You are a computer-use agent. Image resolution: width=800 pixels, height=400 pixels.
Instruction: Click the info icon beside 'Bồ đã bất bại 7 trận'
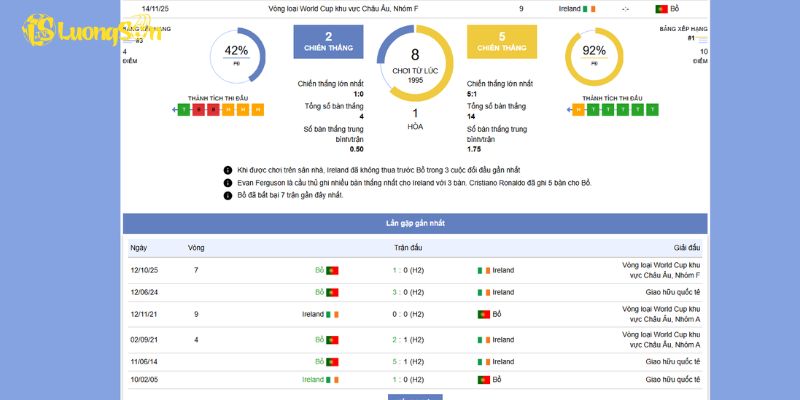(x=228, y=195)
